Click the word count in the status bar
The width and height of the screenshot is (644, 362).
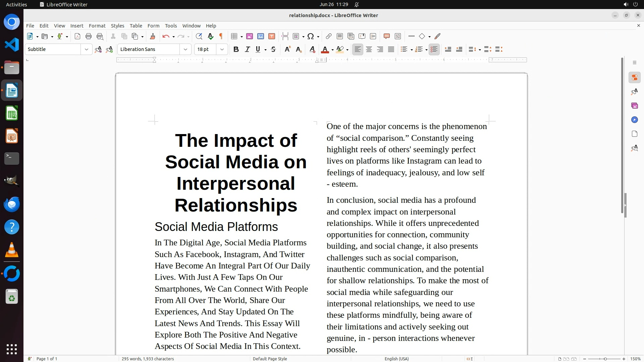coord(148,359)
